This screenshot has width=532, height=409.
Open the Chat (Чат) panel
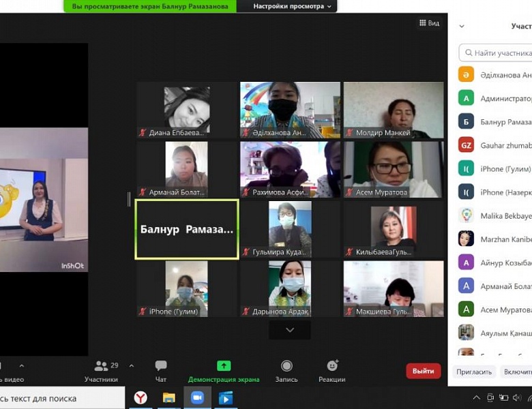click(161, 367)
